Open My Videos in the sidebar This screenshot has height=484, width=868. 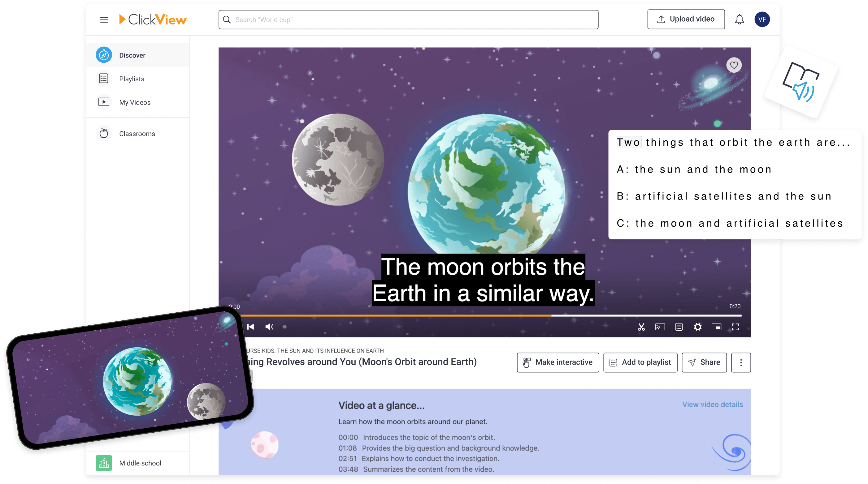[138, 102]
